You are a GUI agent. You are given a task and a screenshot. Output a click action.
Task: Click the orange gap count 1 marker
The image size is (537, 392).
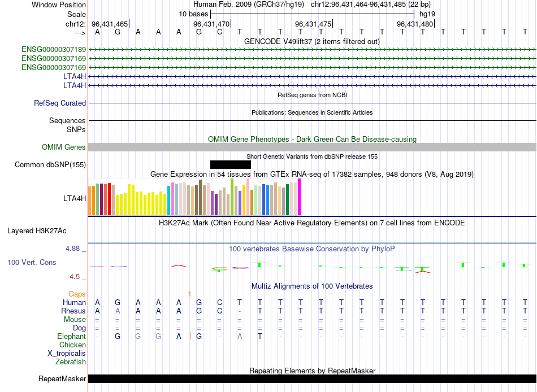coord(189,294)
